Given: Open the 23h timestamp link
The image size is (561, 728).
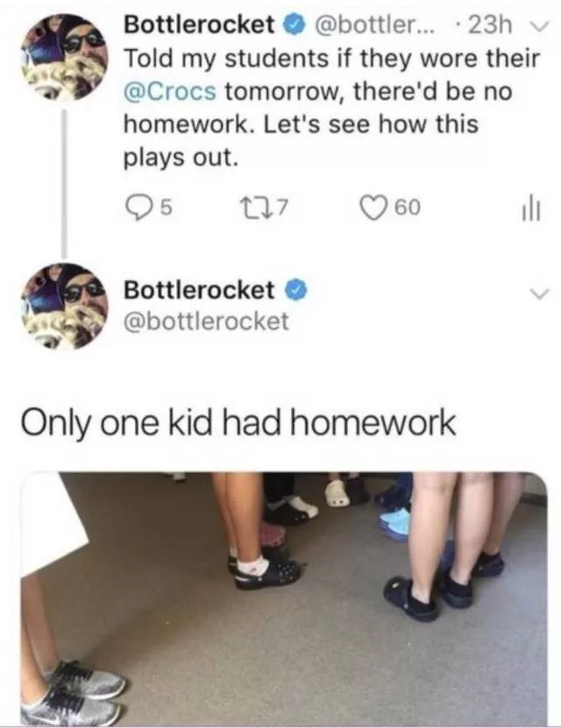Looking at the screenshot, I should pyautogui.click(x=489, y=25).
